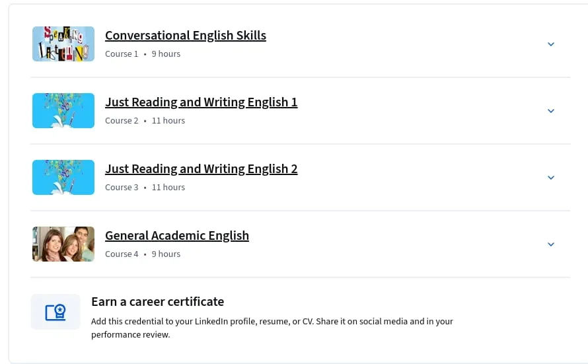Screen dimensions: 588x364
Task: Click 9 hours under General Academic English
Action: click(x=166, y=254)
